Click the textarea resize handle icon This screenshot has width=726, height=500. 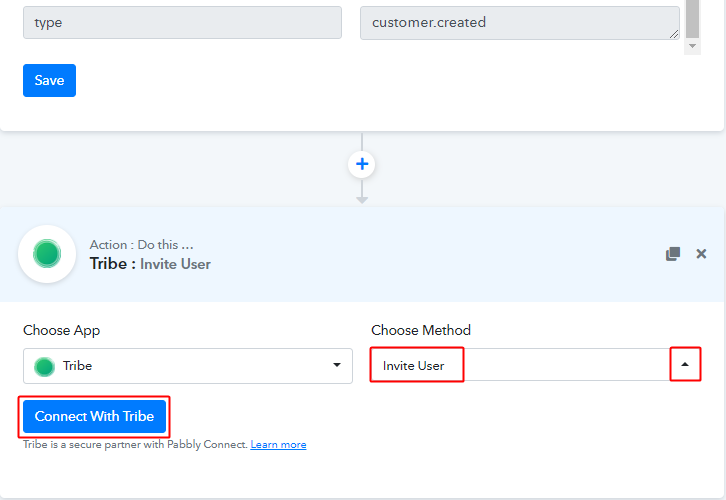coord(674,34)
